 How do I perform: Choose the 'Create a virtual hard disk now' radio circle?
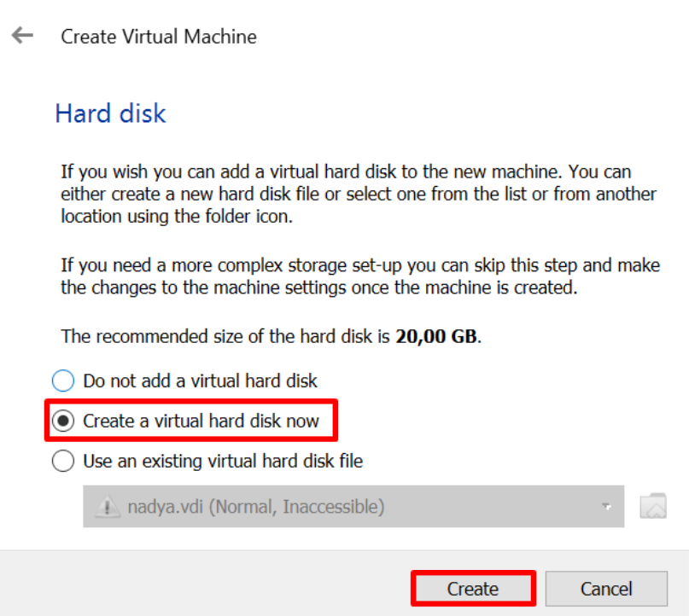(63, 421)
